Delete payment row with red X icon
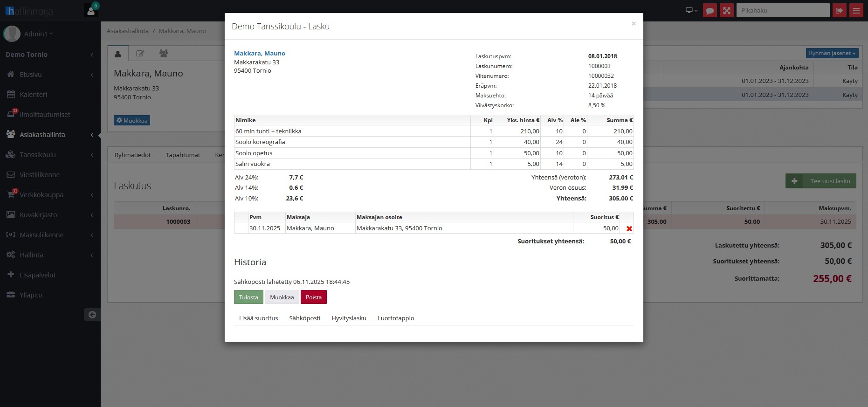 (629, 228)
